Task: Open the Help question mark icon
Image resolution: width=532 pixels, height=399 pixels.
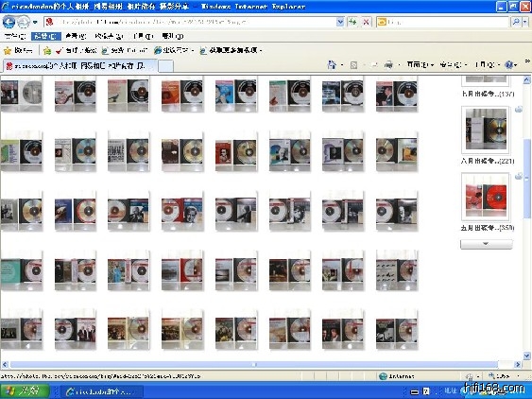Action: [x=508, y=64]
